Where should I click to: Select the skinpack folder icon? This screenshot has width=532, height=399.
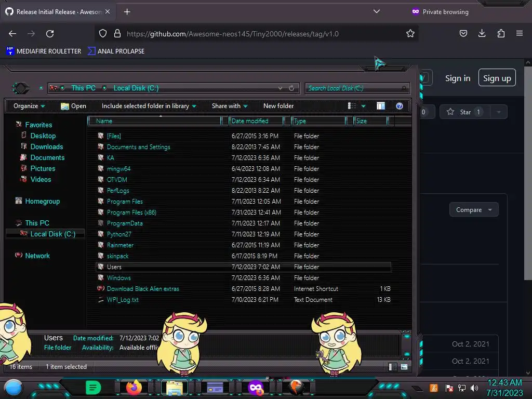tap(101, 256)
